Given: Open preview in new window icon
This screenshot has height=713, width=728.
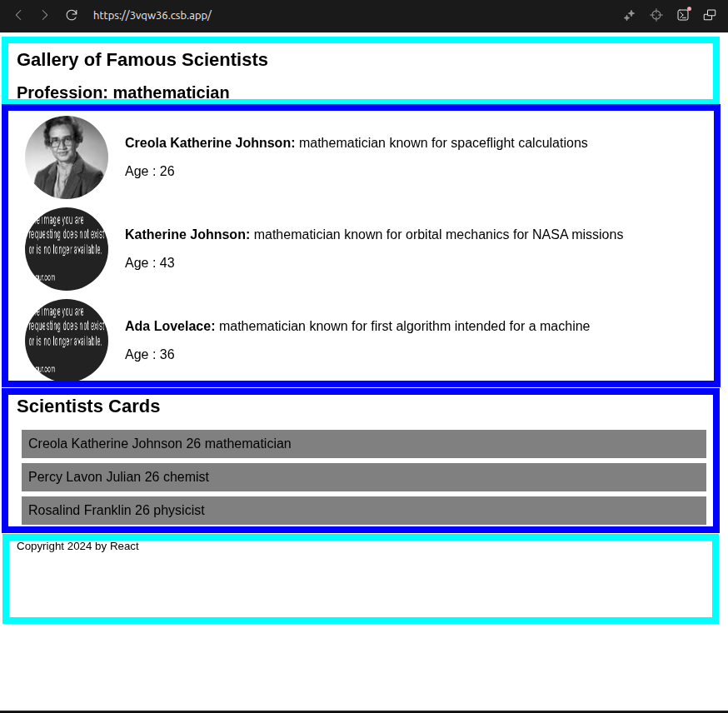Looking at the screenshot, I should [710, 15].
